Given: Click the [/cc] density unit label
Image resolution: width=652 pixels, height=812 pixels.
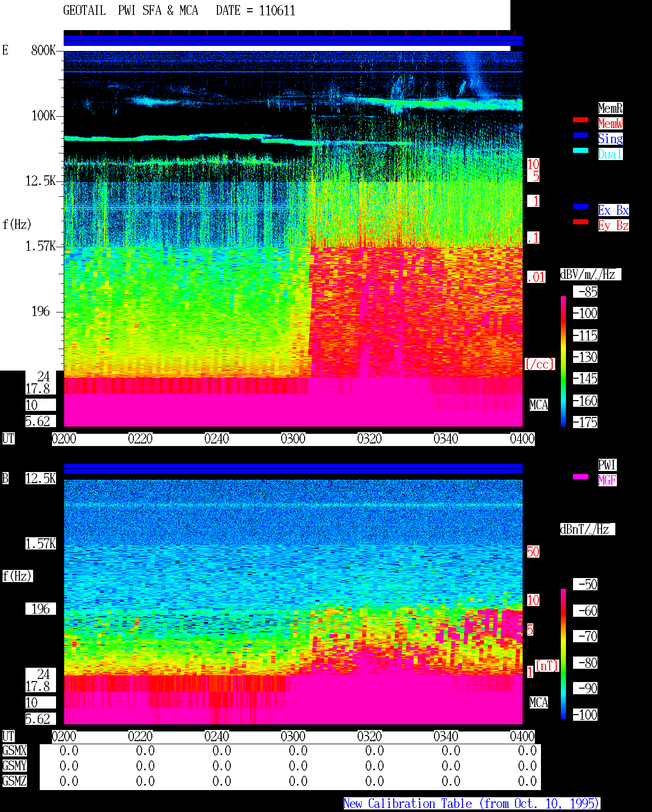Looking at the screenshot, I should coord(539,364).
